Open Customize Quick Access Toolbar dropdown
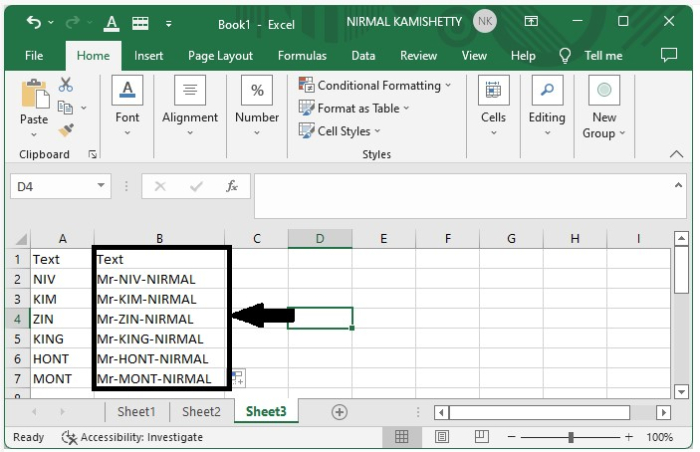Image resolution: width=700 pixels, height=452 pixels. [168, 24]
